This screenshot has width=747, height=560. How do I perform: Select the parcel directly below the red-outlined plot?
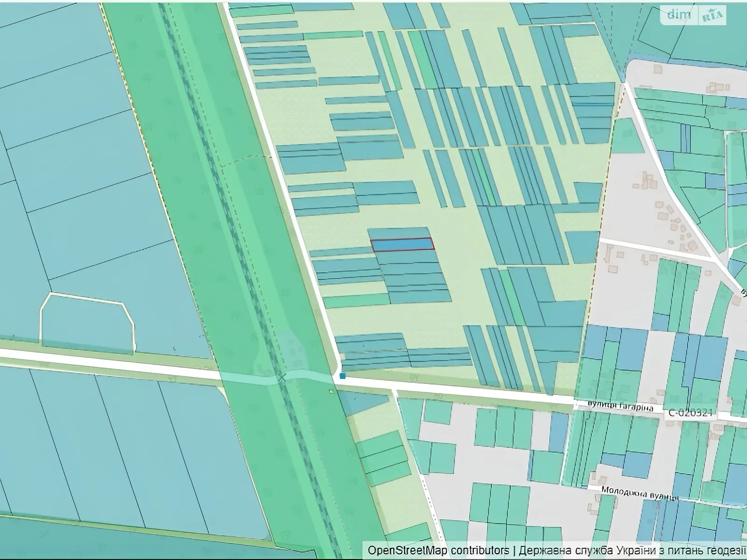pos(406,256)
